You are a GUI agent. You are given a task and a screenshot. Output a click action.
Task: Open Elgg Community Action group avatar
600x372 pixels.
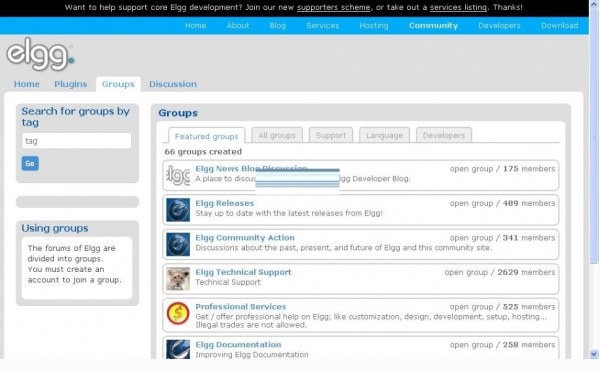(178, 244)
